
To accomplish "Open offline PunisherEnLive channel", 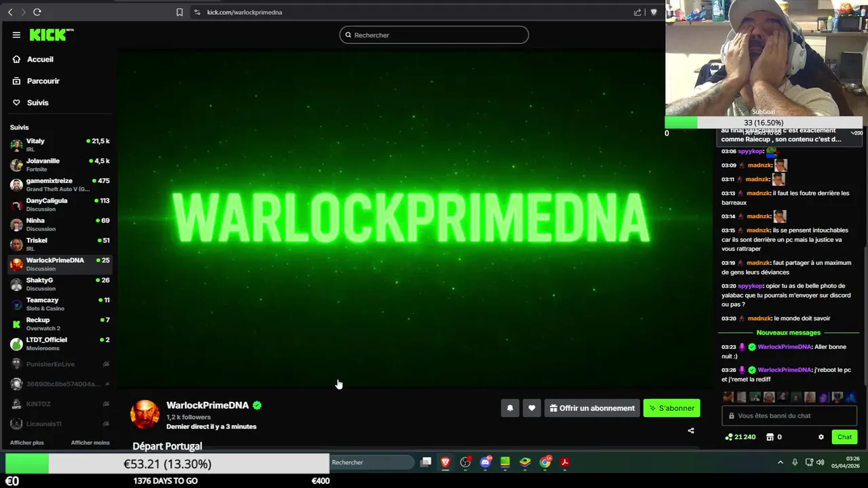I will (x=60, y=364).
